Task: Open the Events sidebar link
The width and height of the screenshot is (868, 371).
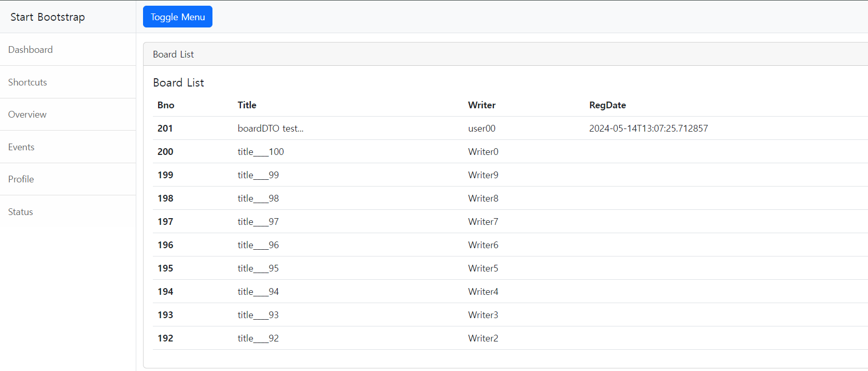Action: [x=68, y=147]
